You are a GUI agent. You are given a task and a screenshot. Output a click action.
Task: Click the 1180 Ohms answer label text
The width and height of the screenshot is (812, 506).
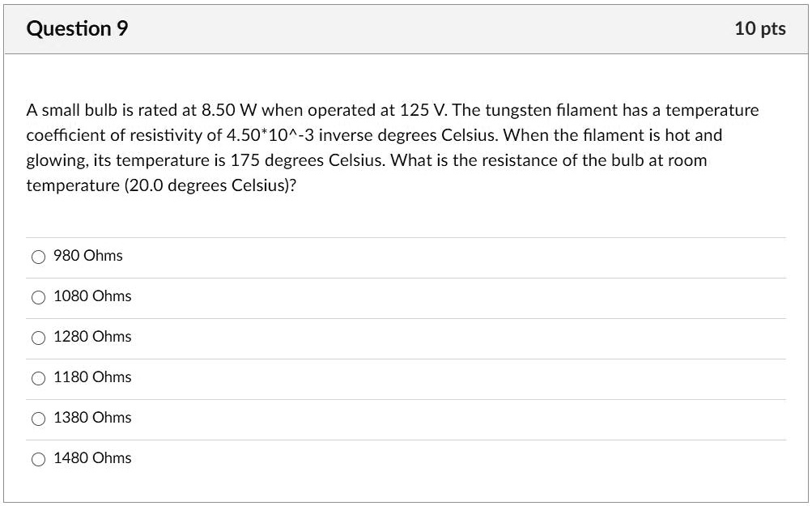tap(91, 376)
